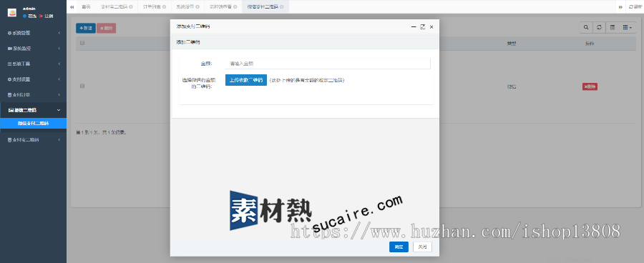Screen dimensions: 644x263
Task: Click the pink 删除 delete button above table
Action: point(106,29)
